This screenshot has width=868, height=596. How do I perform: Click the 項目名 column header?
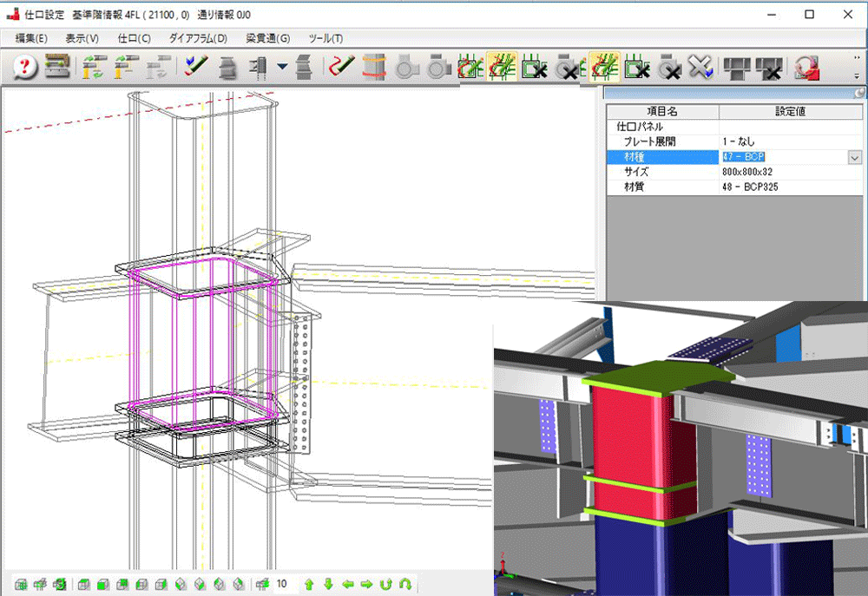pyautogui.click(x=661, y=111)
